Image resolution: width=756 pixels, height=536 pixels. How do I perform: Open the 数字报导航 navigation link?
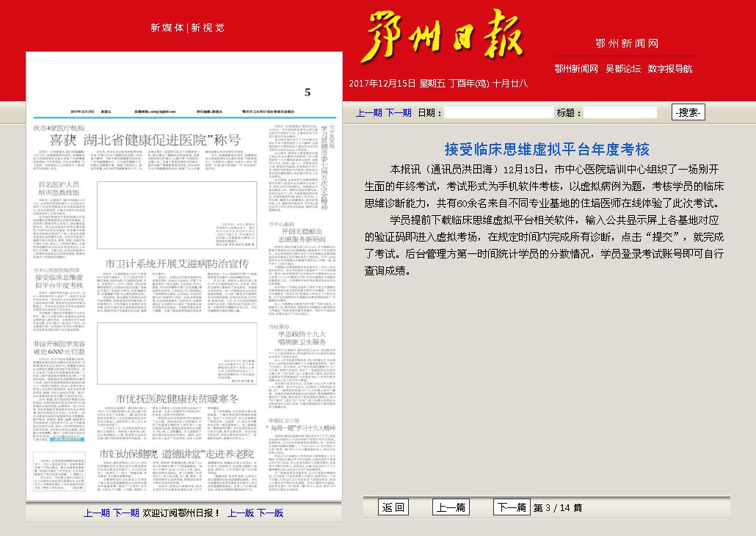tap(669, 69)
